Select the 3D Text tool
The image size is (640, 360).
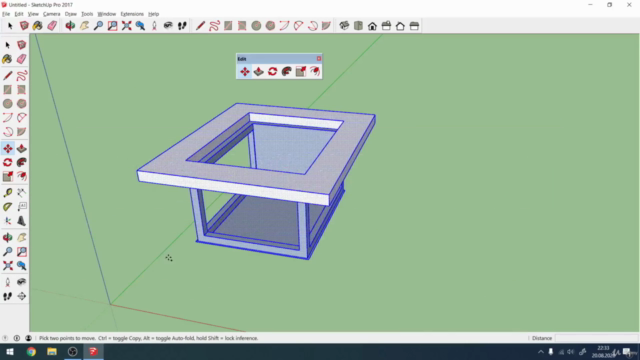(x=22, y=221)
